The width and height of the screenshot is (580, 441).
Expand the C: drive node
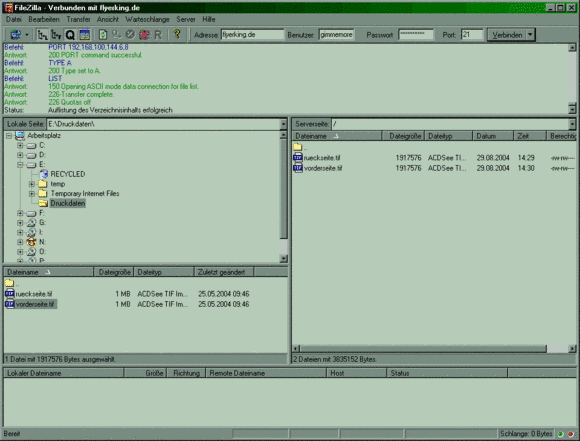click(x=20, y=145)
